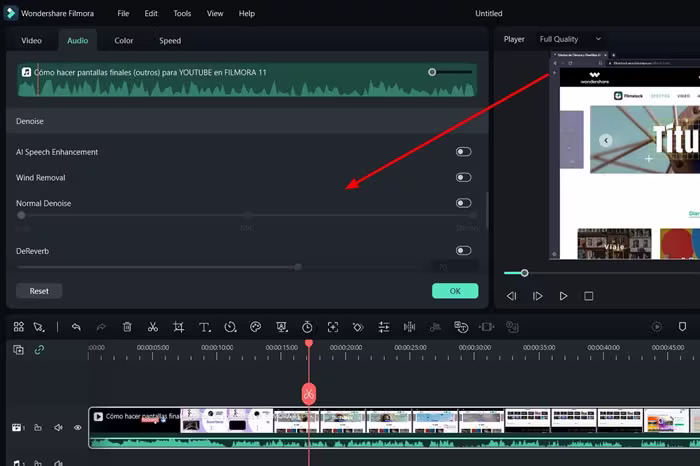The height and width of the screenshot is (466, 700).
Task: Switch to the Speed tab
Action: (170, 41)
